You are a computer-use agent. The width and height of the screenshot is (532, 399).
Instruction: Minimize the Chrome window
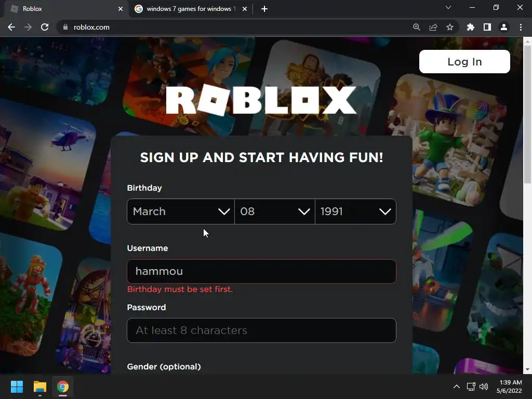point(472,7)
